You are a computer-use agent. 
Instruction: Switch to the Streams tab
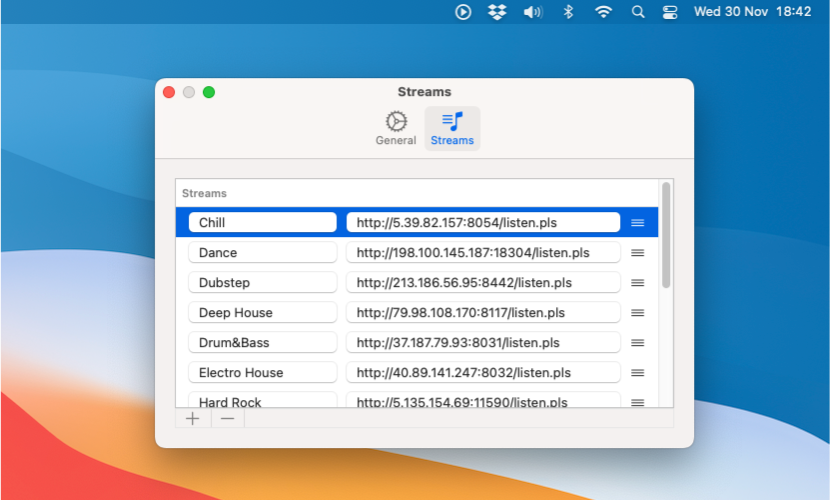point(452,128)
